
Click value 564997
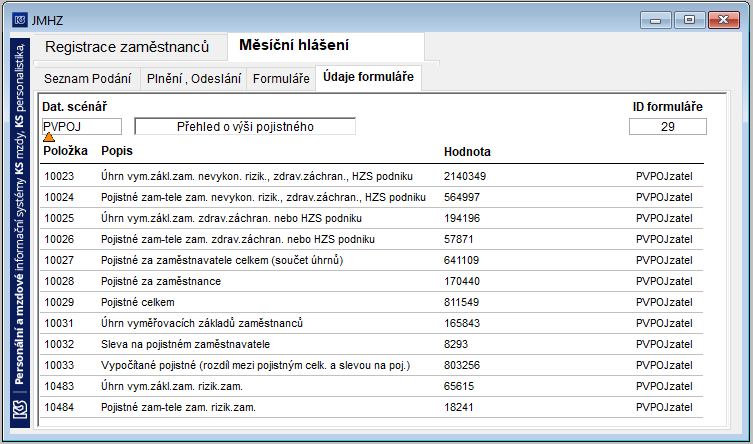pyautogui.click(x=462, y=197)
